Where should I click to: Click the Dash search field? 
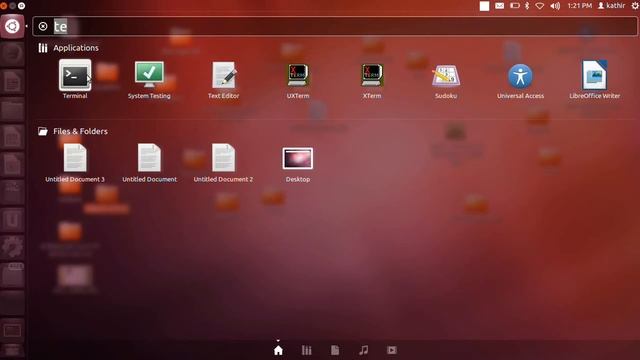point(335,27)
